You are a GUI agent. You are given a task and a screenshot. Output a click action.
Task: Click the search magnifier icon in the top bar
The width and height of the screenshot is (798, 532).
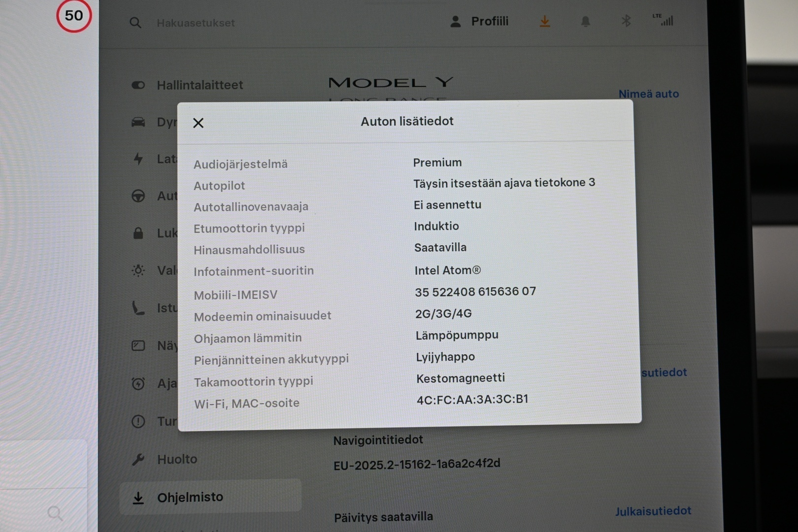(135, 23)
